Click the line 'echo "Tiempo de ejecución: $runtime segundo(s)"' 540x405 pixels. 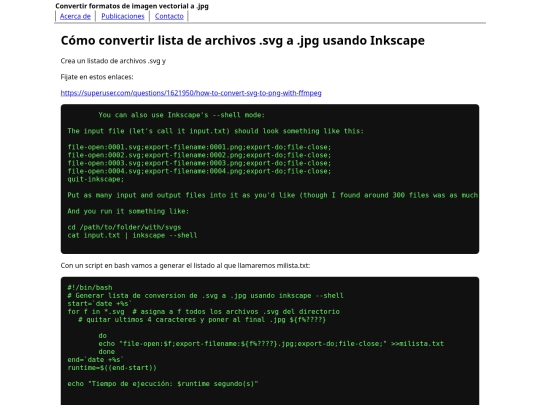[x=163, y=384]
